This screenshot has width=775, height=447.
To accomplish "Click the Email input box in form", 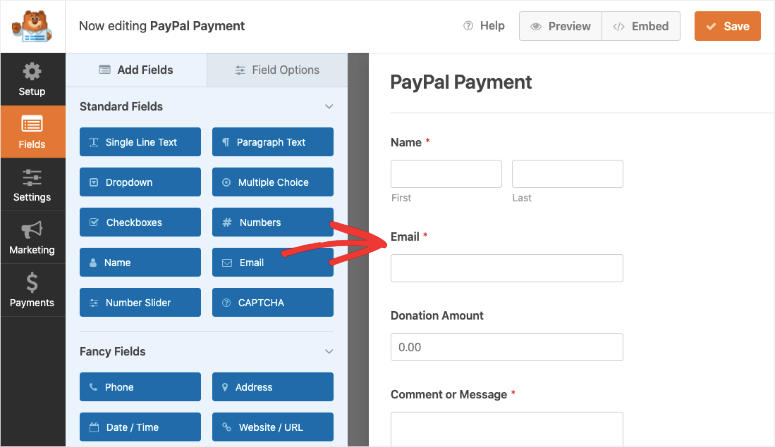I will [x=507, y=268].
